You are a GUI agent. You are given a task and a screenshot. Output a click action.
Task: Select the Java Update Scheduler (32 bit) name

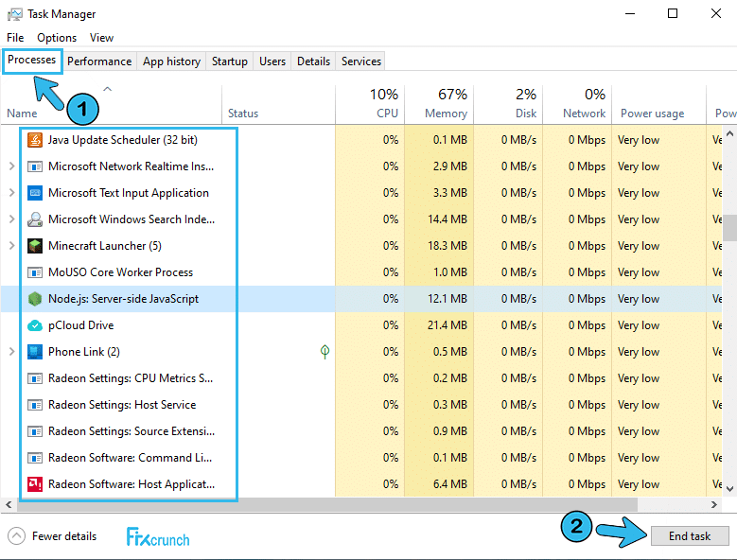coord(123,140)
